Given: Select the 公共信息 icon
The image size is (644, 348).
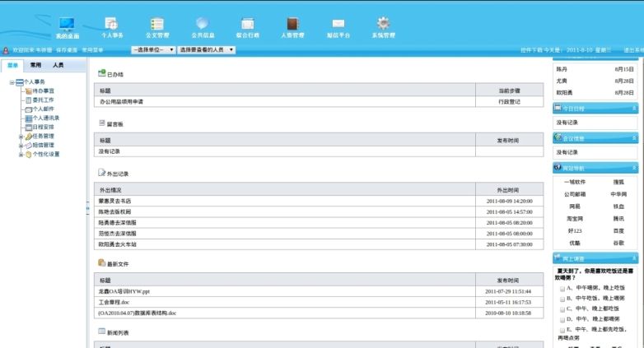Looking at the screenshot, I should (x=203, y=25).
